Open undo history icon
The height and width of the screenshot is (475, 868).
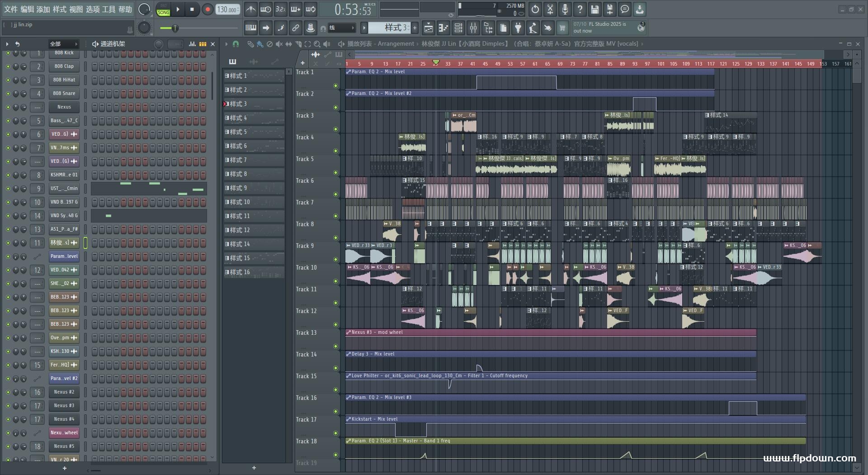pyautogui.click(x=535, y=9)
